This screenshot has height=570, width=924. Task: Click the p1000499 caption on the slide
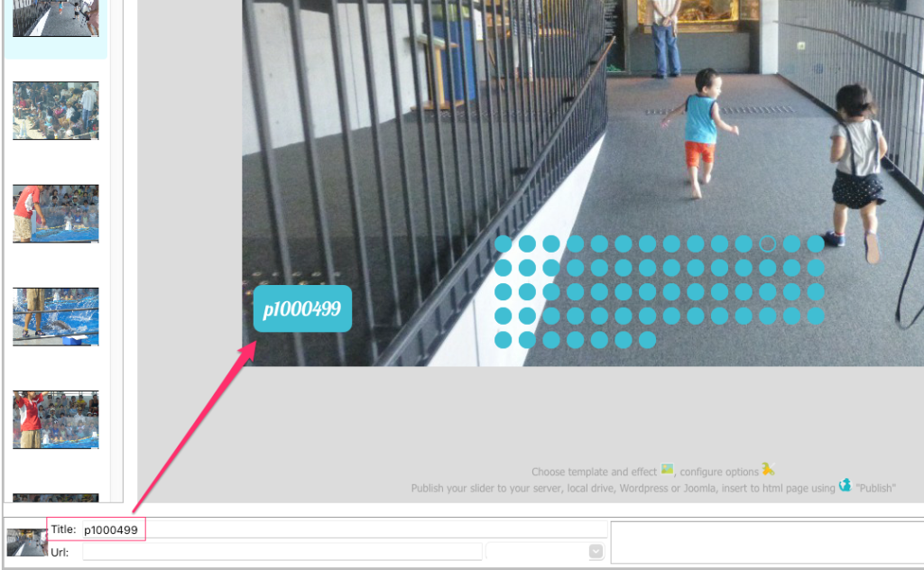click(x=302, y=309)
